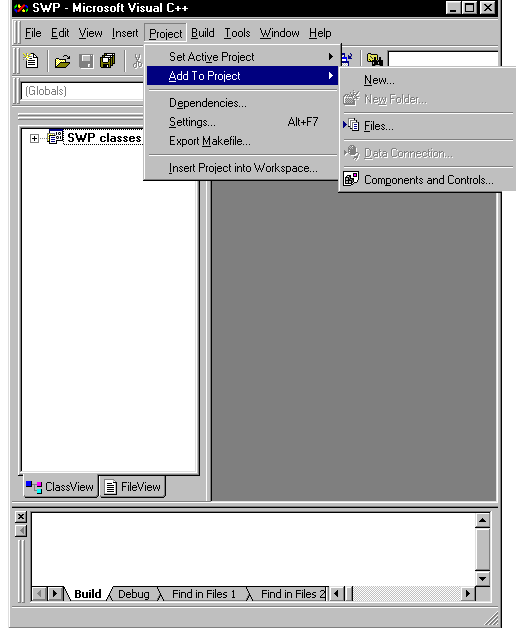516x631 pixels.
Task: Close the output pane with X button
Action: click(21, 517)
